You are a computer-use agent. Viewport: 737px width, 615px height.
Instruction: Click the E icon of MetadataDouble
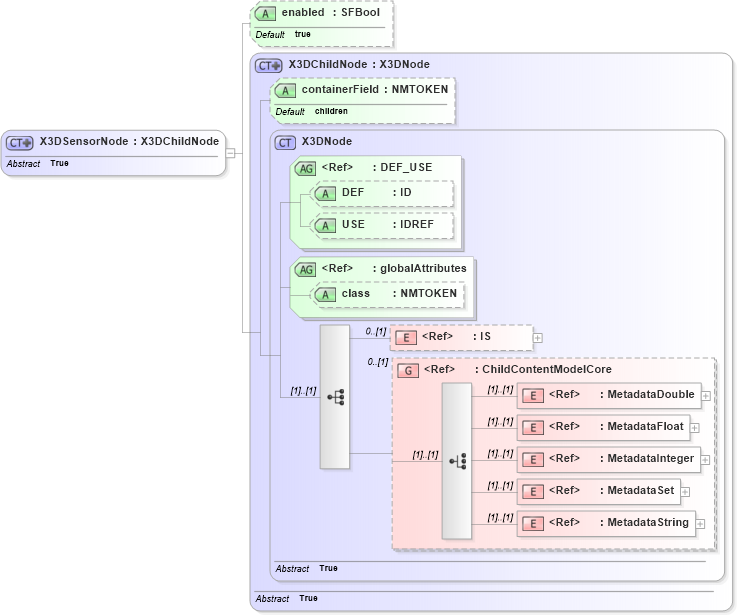(533, 396)
